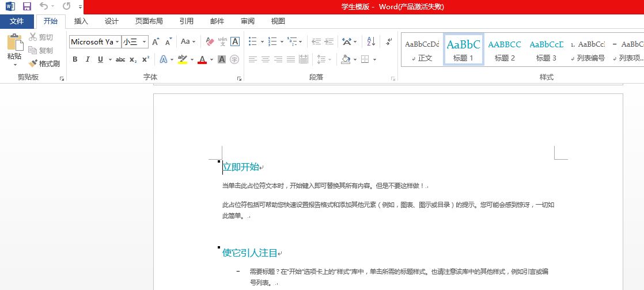Viewport: 644px width, 290px height.
Task: Open the text effects icon
Action: [x=164, y=59]
